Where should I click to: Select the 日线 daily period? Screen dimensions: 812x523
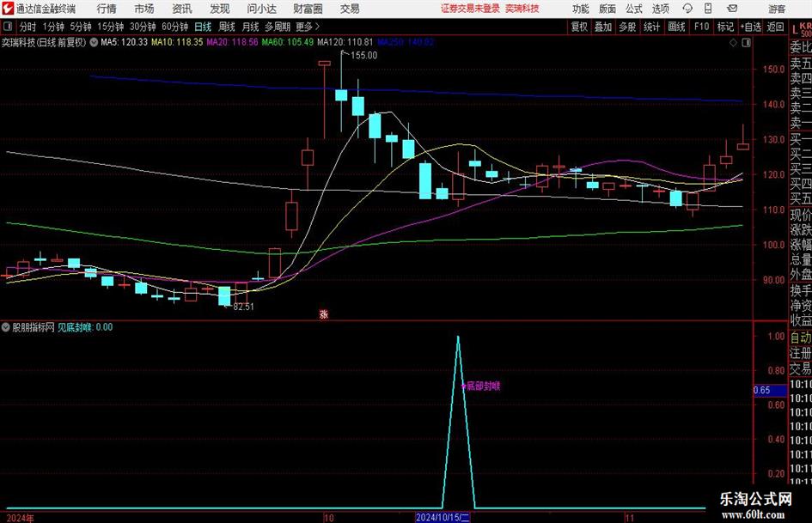(203, 27)
